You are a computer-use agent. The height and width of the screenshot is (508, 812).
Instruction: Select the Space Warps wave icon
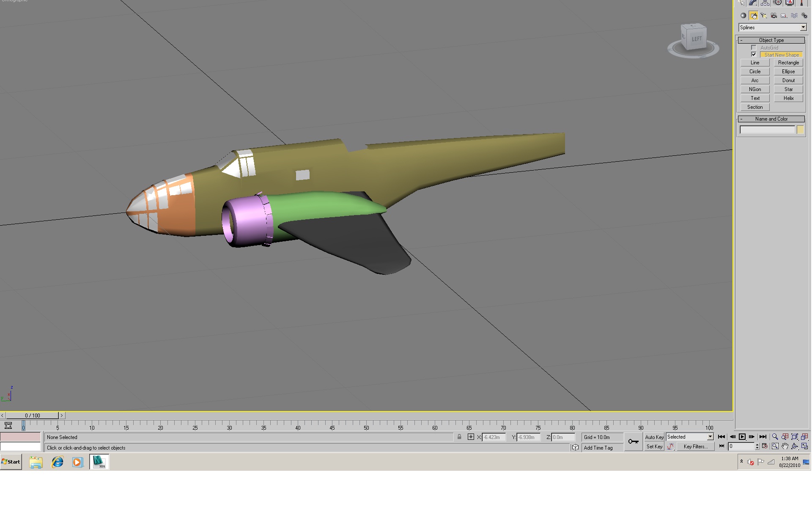(794, 16)
